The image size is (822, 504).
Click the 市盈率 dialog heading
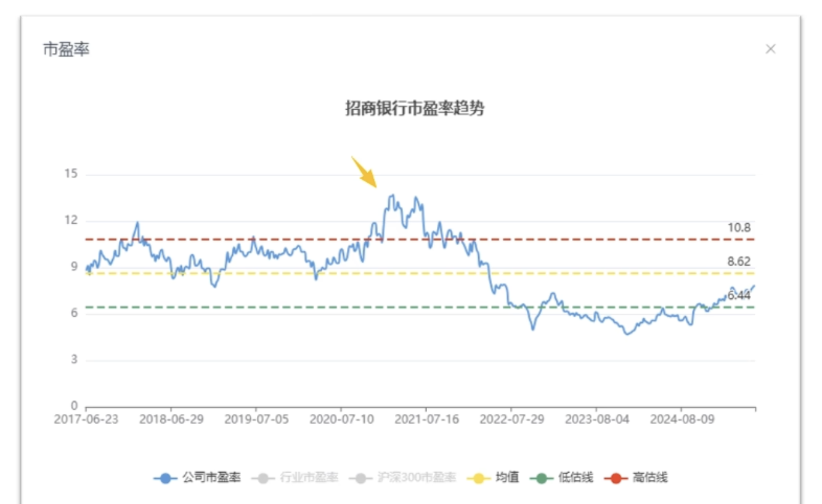tap(66, 49)
